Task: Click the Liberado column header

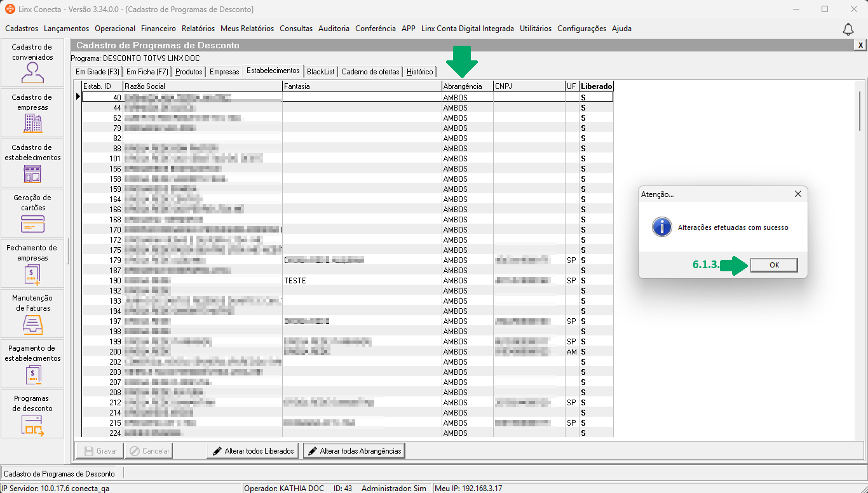Action: [596, 86]
